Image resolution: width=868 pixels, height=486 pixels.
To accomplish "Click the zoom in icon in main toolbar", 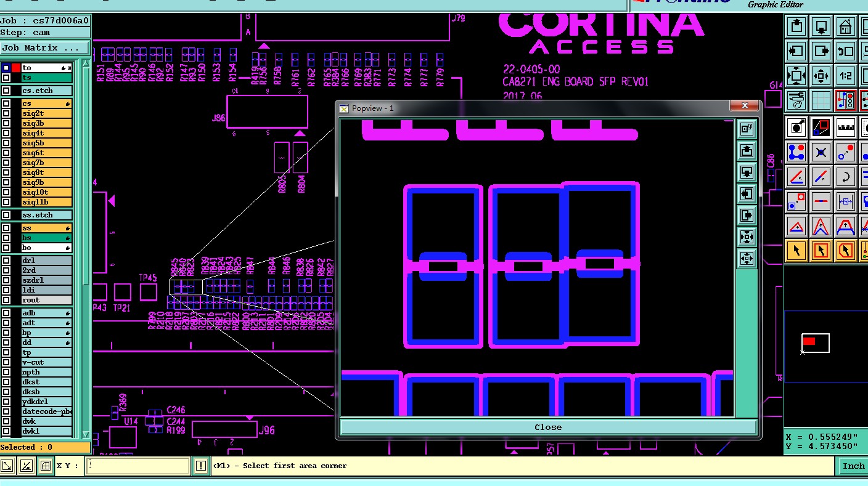I will pos(796,76).
